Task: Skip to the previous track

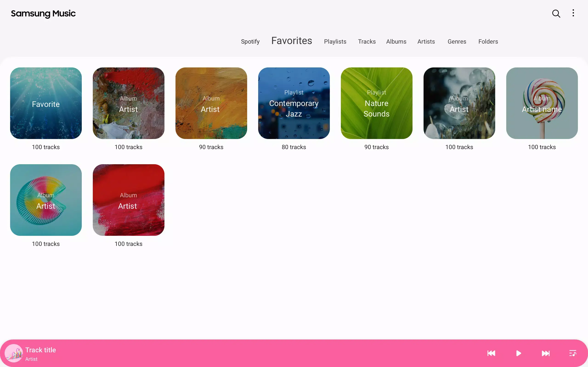Action: [x=491, y=353]
